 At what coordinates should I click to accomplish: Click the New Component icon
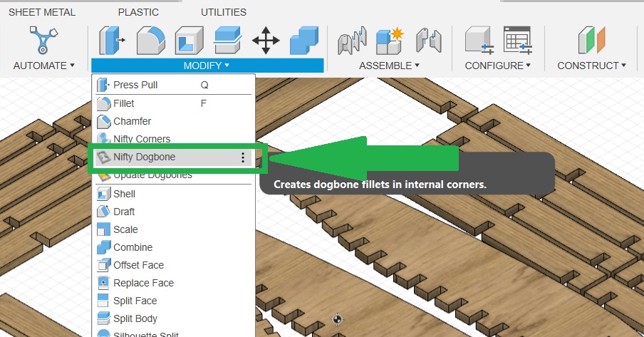pyautogui.click(x=390, y=40)
